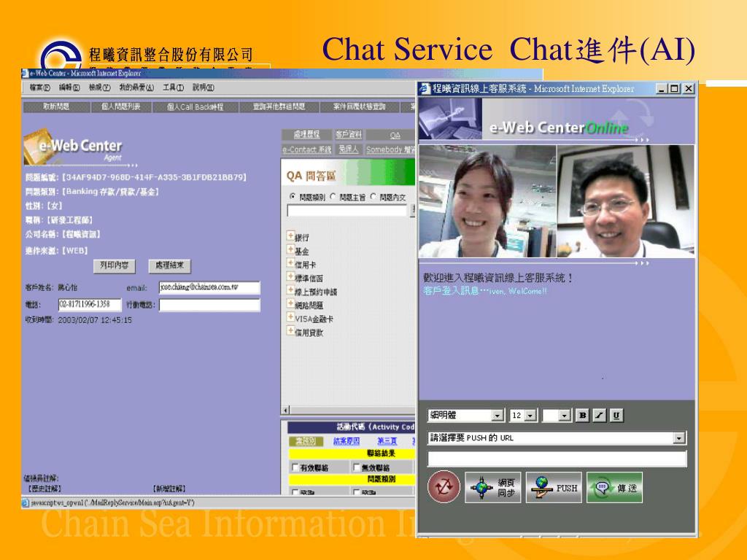Open the 檢視(V) menu

click(99, 87)
